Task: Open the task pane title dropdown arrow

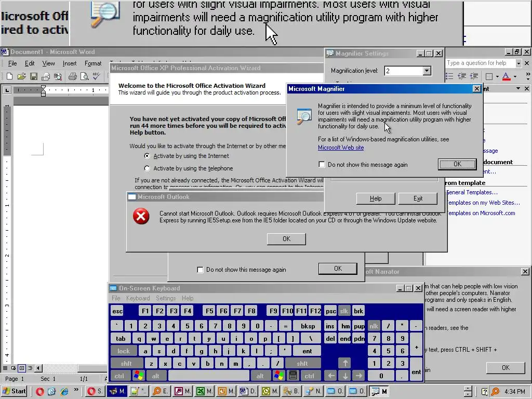Action: pos(518,88)
